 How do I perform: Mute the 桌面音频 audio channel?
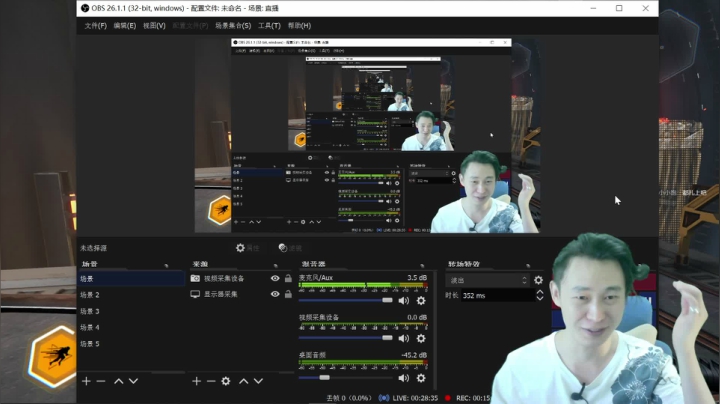point(404,378)
